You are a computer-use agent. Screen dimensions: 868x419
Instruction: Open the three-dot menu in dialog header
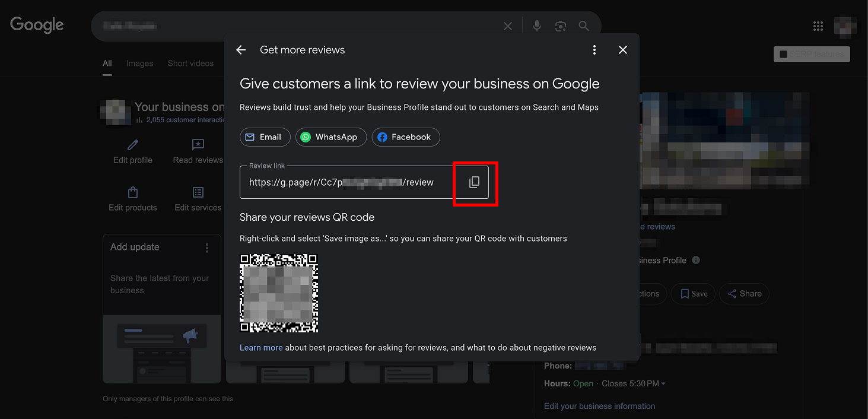point(594,50)
